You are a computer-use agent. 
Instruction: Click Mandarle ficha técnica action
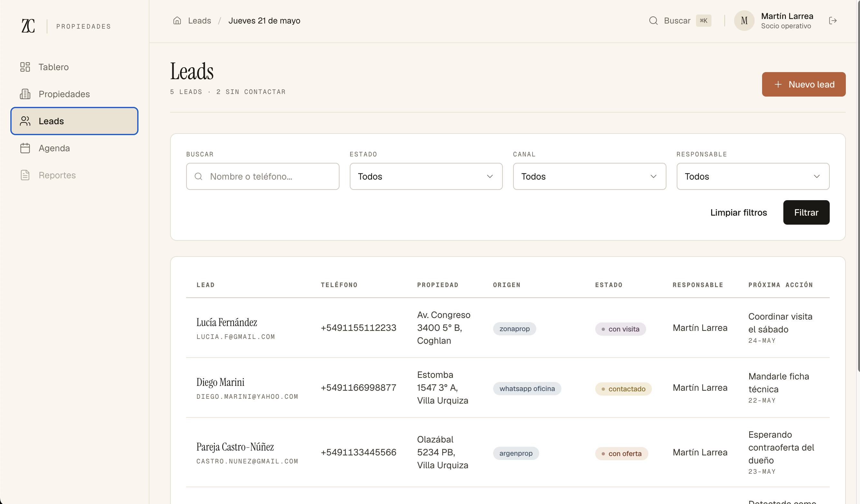point(779,383)
